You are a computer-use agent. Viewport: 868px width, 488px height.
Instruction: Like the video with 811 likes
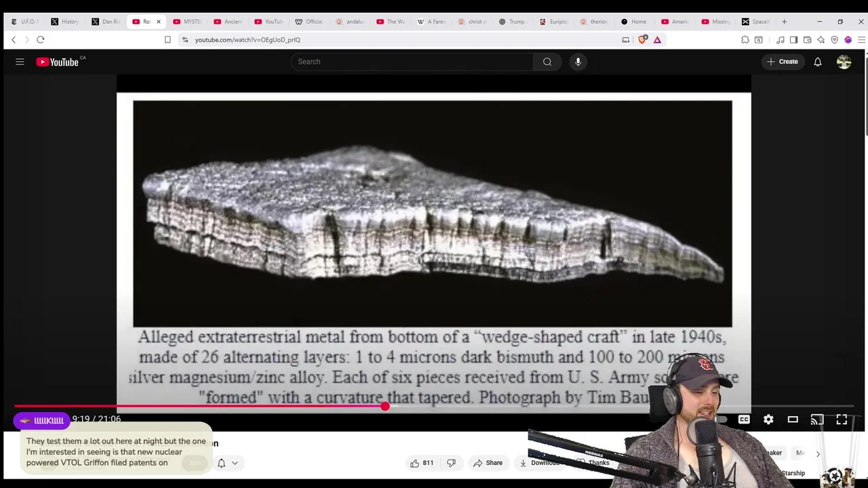[x=422, y=463]
